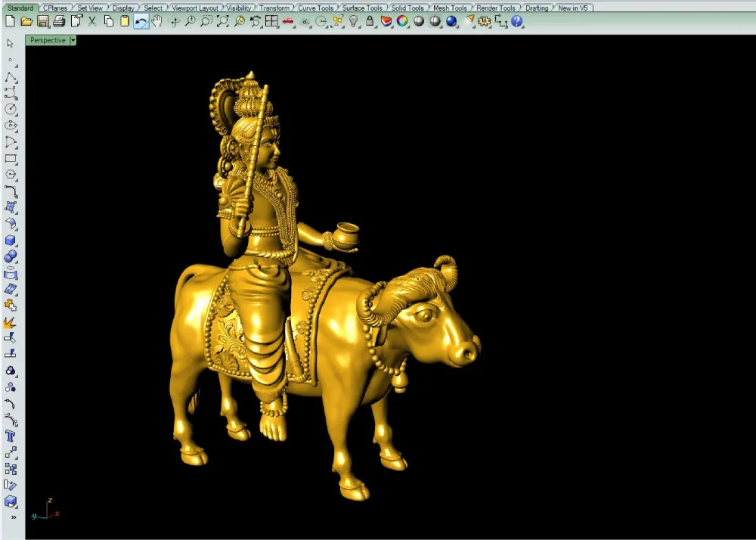Open the Display toolbar tab
This screenshot has width=756, height=540.
point(123,8)
